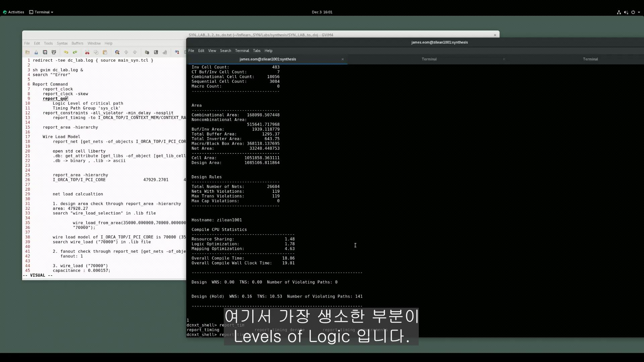Click the Open file icon in GVim toolbar
Viewport: 644px width, 362px height.
point(28,52)
